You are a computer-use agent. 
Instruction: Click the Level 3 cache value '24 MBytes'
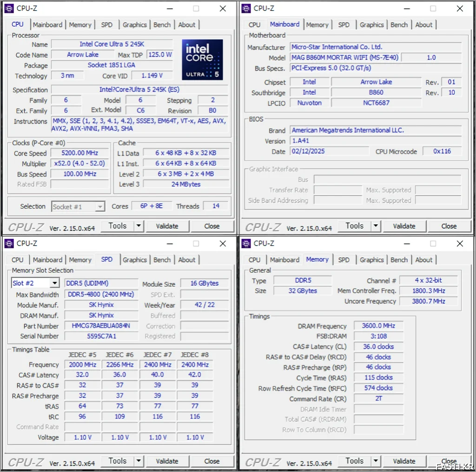186,184
